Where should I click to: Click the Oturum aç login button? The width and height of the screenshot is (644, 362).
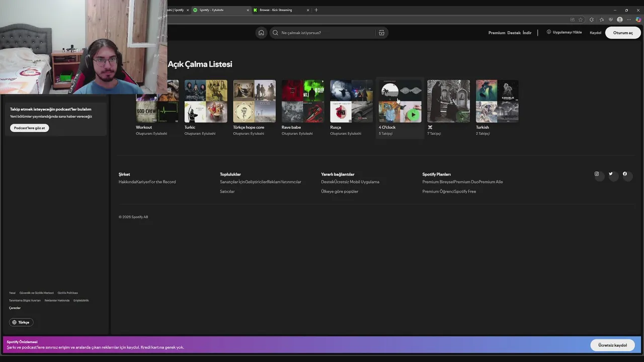coord(623,33)
